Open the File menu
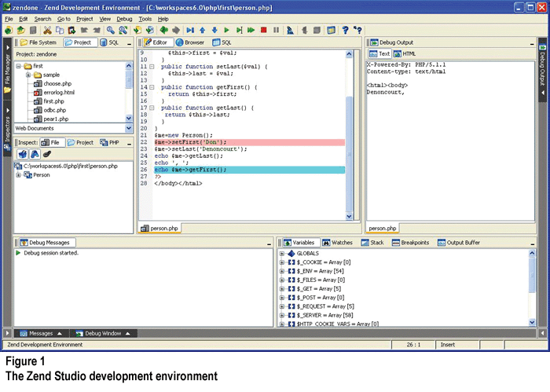 point(9,19)
